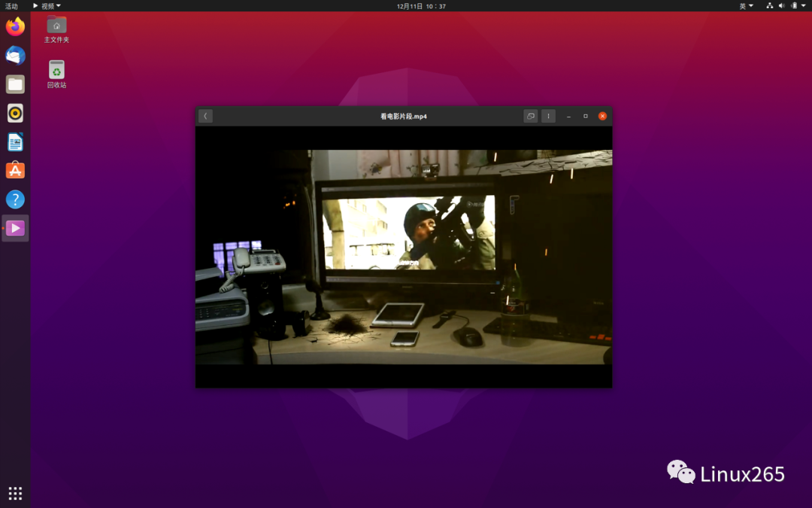812x508 pixels.
Task: Open LibreOffice Writer from the dock
Action: [15, 142]
